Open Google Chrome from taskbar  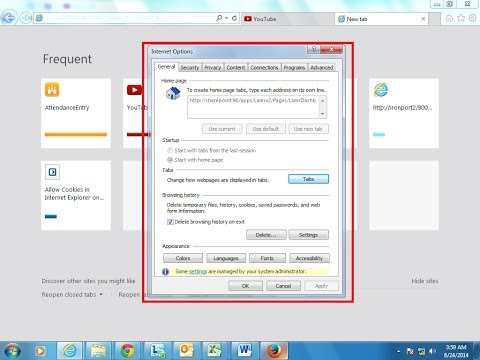click(127, 351)
